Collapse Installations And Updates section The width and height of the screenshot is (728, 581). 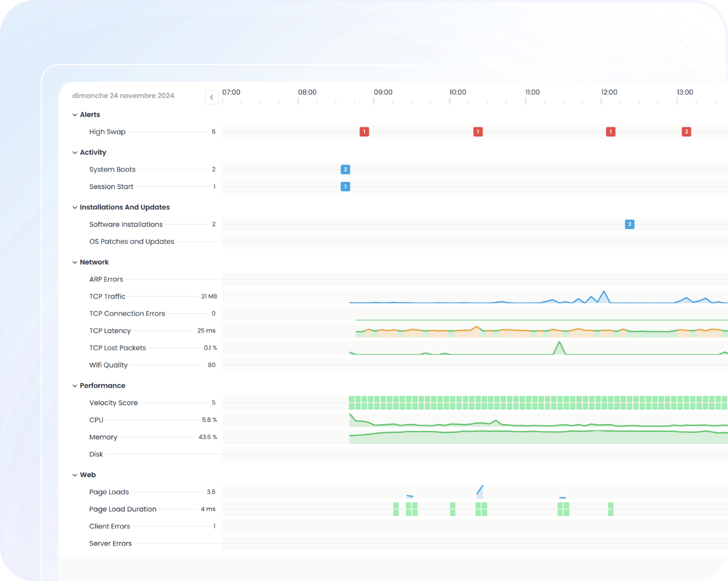click(x=75, y=207)
